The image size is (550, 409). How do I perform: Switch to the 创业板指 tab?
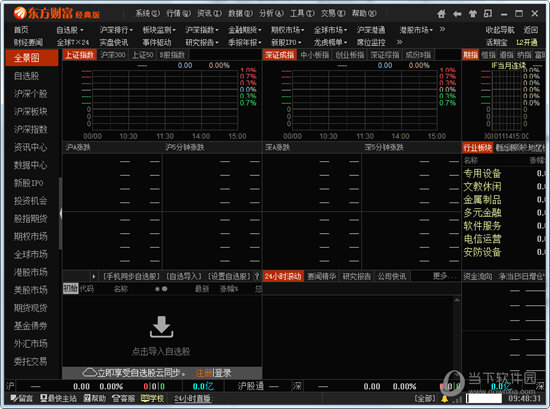[x=350, y=55]
